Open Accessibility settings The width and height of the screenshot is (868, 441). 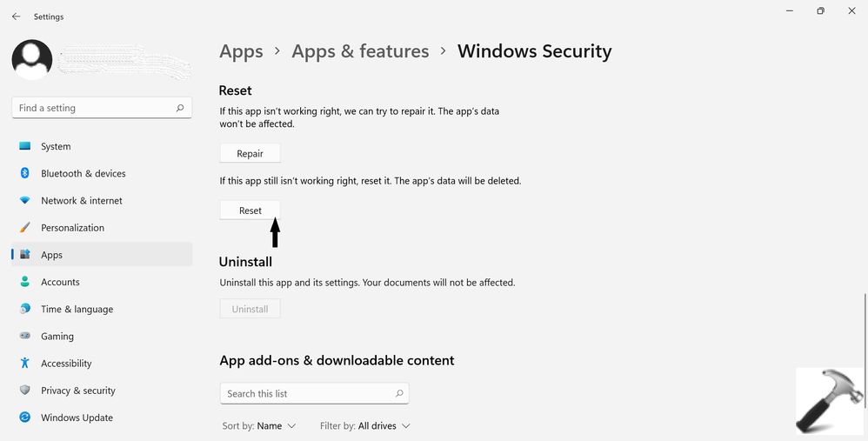point(102,363)
